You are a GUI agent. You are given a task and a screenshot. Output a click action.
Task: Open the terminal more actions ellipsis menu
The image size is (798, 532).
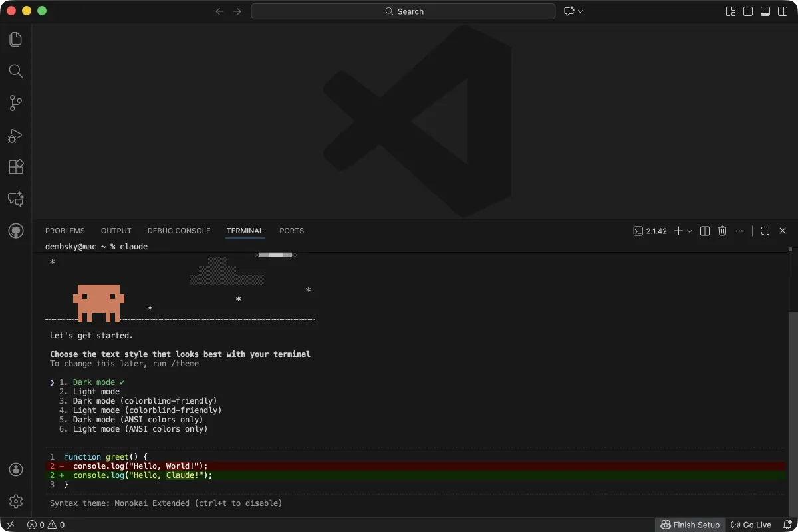point(739,231)
